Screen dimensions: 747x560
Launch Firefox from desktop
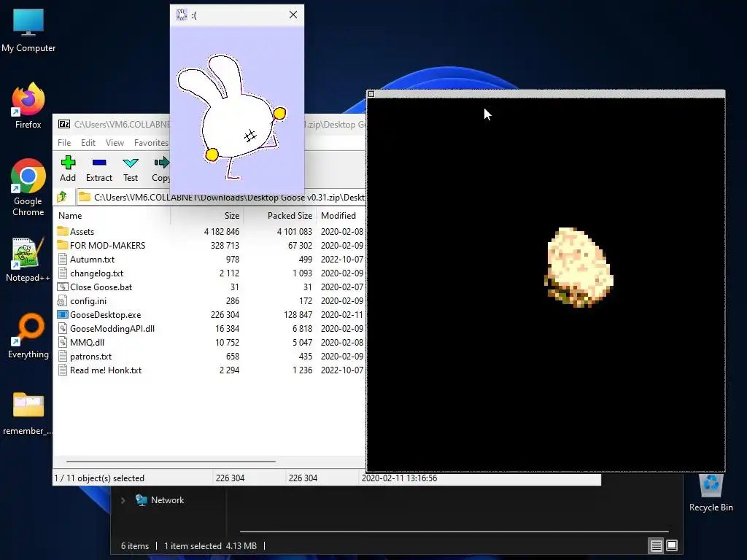click(28, 106)
